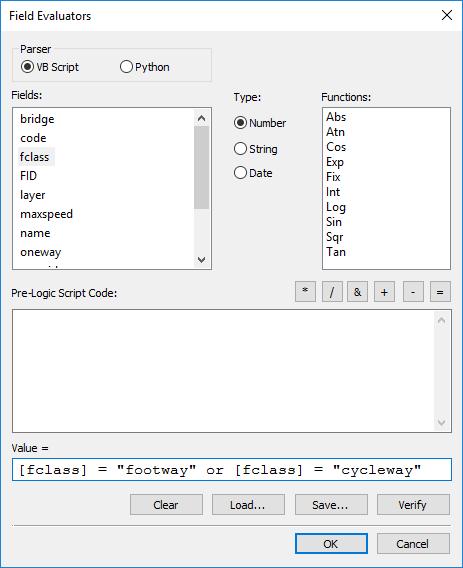Insert the equals (=) operator
This screenshot has width=463, height=568.
tap(440, 292)
